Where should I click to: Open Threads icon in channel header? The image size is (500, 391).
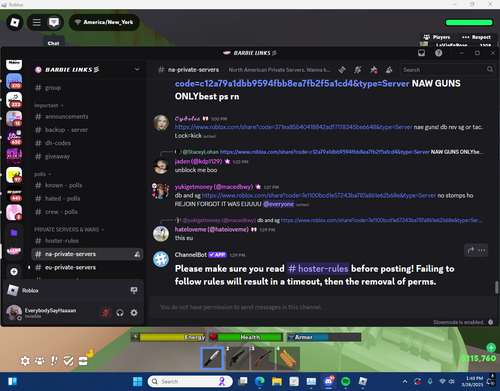click(342, 70)
